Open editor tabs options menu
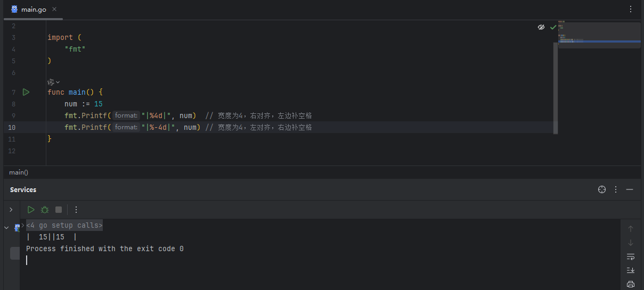644x290 pixels. coord(631,9)
